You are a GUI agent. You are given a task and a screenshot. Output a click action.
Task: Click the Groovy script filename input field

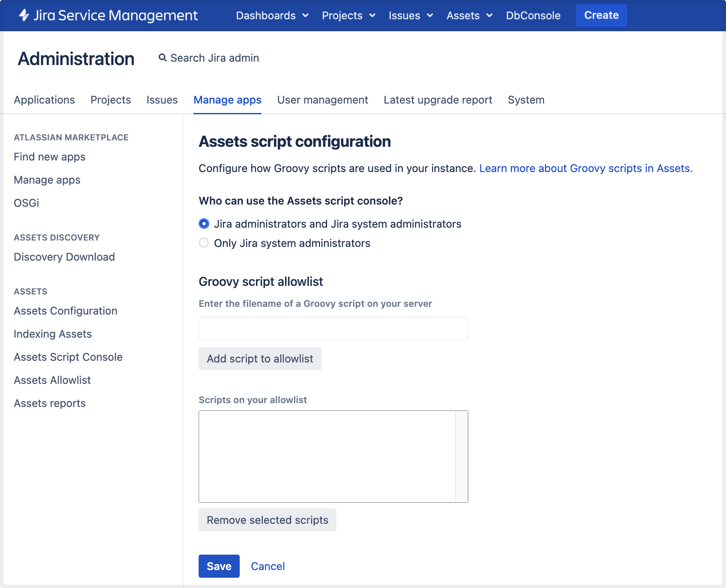coord(333,329)
